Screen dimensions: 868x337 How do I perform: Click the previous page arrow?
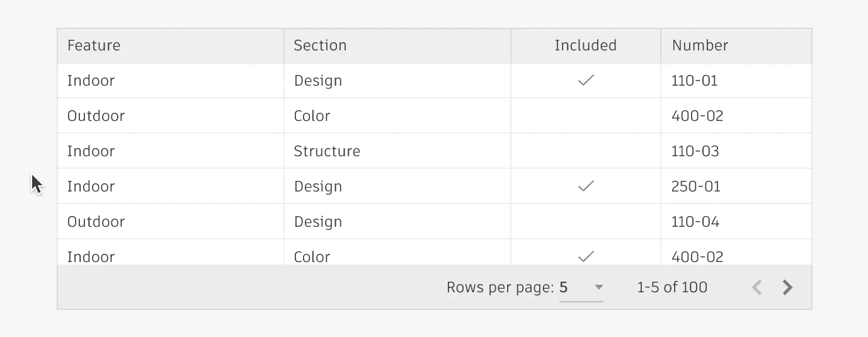[757, 288]
